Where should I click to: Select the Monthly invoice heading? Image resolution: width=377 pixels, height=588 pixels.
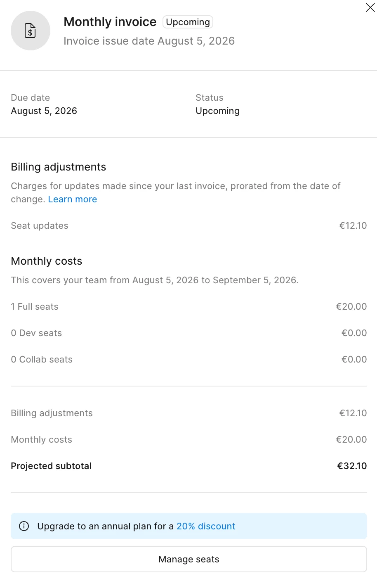(110, 22)
